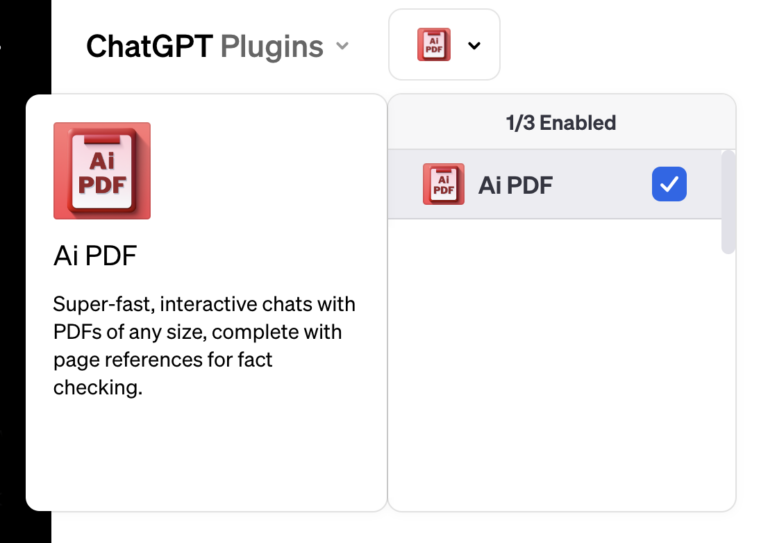
Task: Click the highlighted row space between Ai PDF label and checkbox
Action: [x=600, y=185]
